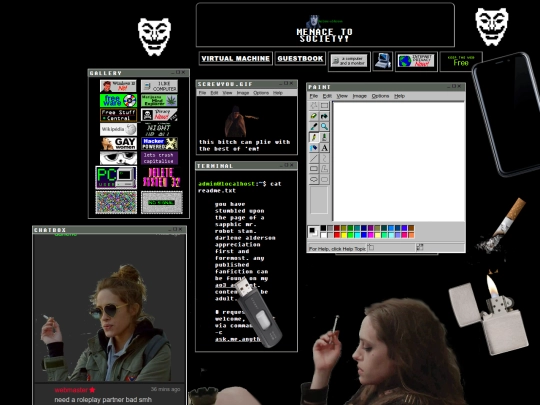The width and height of the screenshot is (540, 405).
Task: Open the File menu in Paint
Action: click(x=313, y=96)
